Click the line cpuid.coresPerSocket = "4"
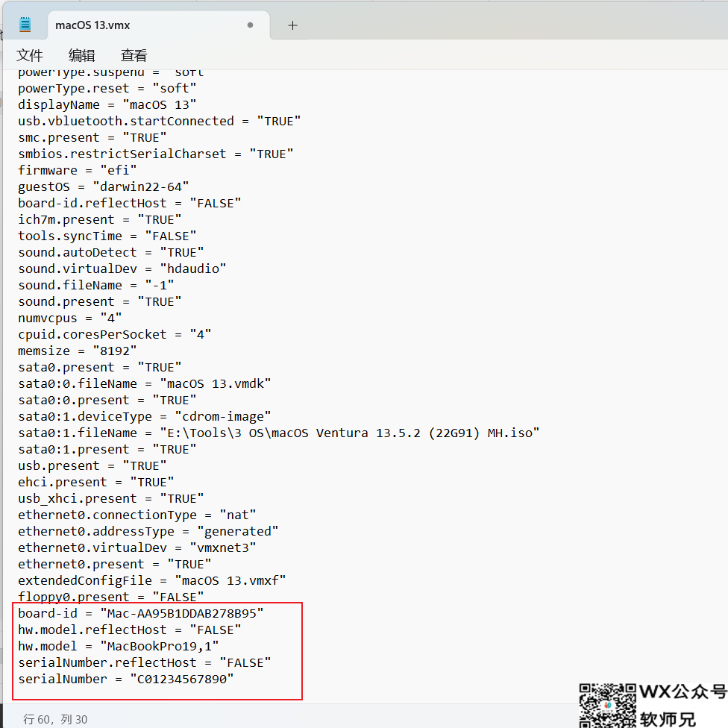The width and height of the screenshot is (728, 728). click(x=115, y=334)
